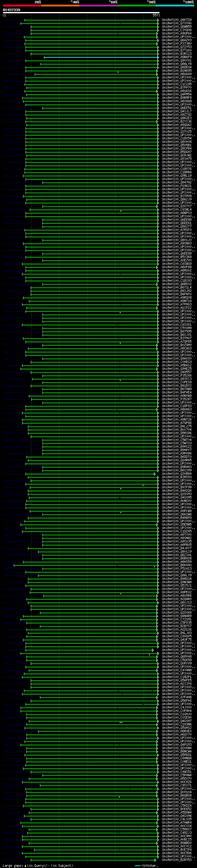Open hit UniRef100_B7PP70
The image size is (197, 868).
[177, 88]
